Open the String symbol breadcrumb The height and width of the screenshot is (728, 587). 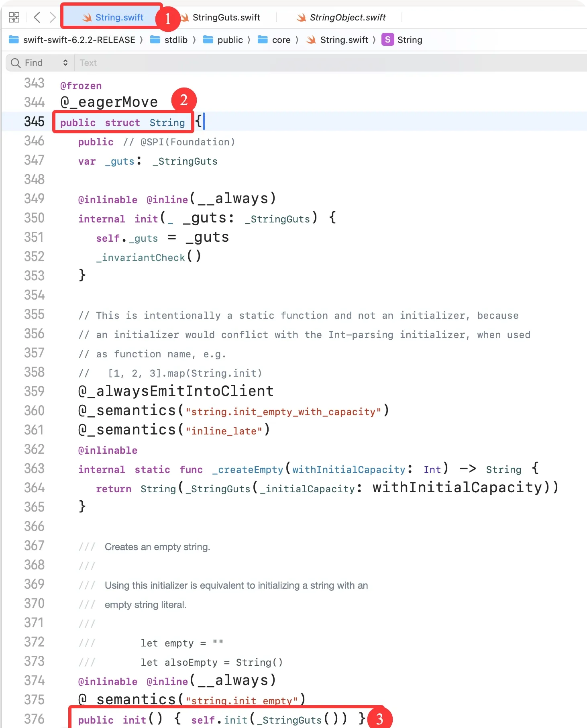point(410,40)
